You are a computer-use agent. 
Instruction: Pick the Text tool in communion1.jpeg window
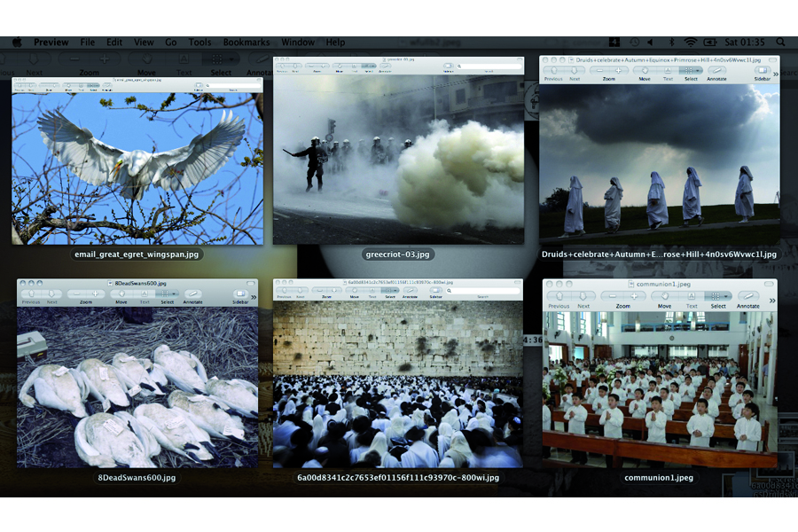(x=692, y=296)
